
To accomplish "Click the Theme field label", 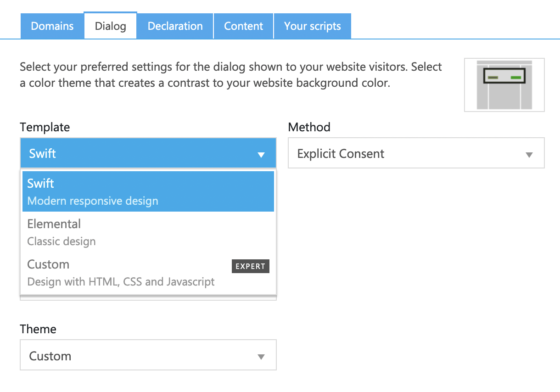I will pos(38,329).
